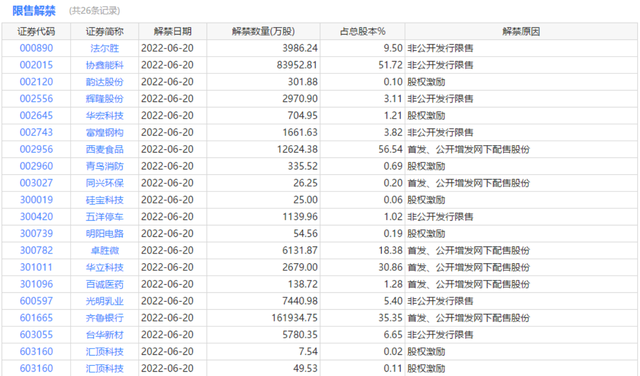Image resolution: width=640 pixels, height=376 pixels.
Task: Open stock code link 300420
Action: [36, 217]
